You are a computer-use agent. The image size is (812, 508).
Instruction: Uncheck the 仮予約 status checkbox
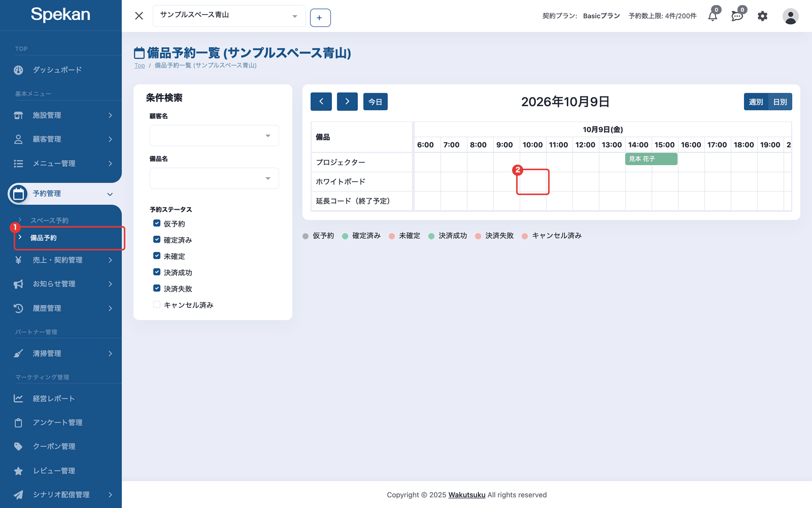[157, 223]
